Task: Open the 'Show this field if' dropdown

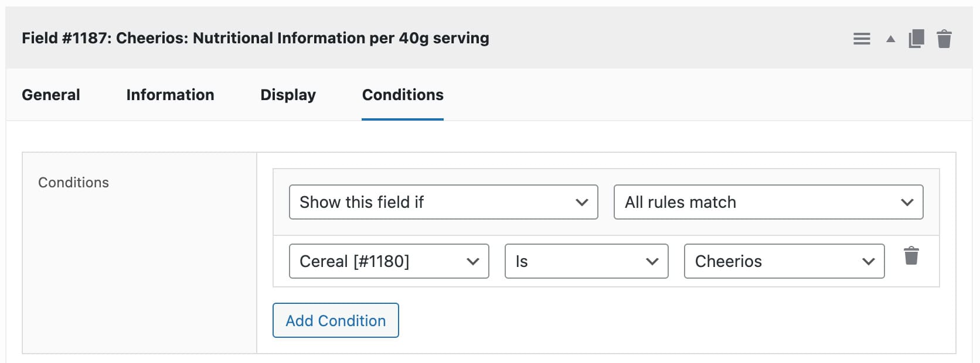Action: coord(443,202)
